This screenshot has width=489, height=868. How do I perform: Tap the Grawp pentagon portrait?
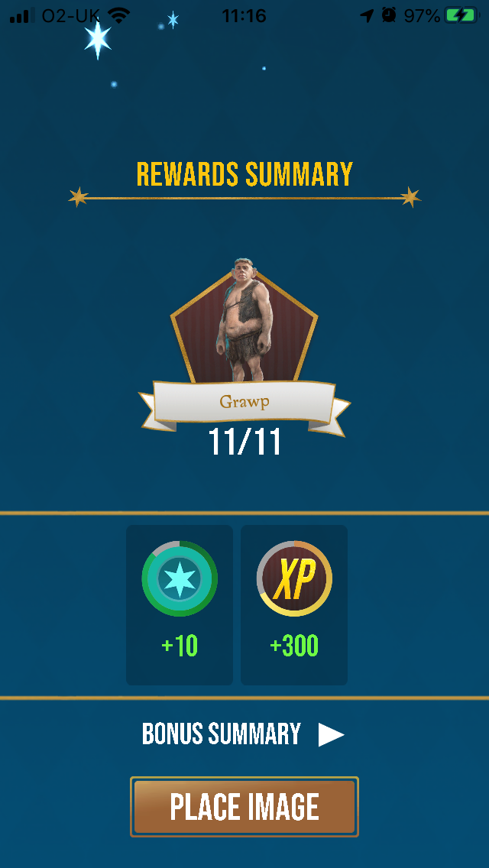tap(244, 321)
